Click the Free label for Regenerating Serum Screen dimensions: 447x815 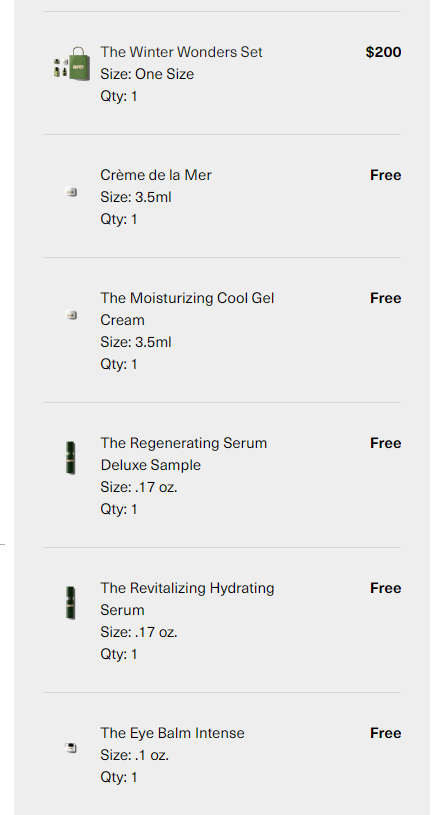coord(385,443)
